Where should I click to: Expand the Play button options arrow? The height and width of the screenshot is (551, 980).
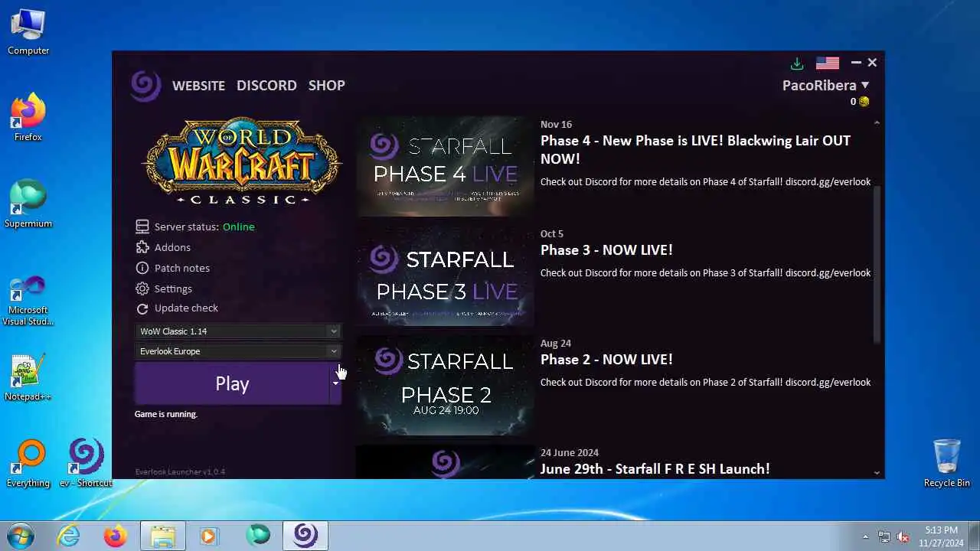click(335, 383)
